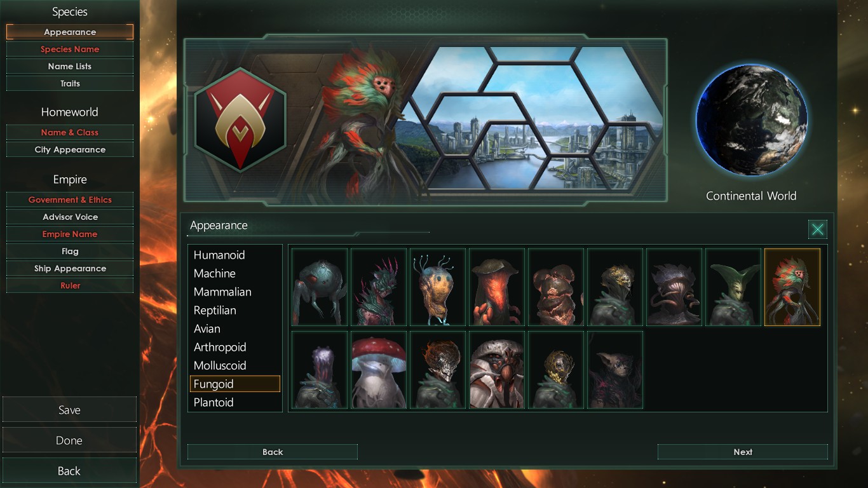Choose the spider-legged fungoid portrait
The width and height of the screenshot is (868, 488).
320,287
